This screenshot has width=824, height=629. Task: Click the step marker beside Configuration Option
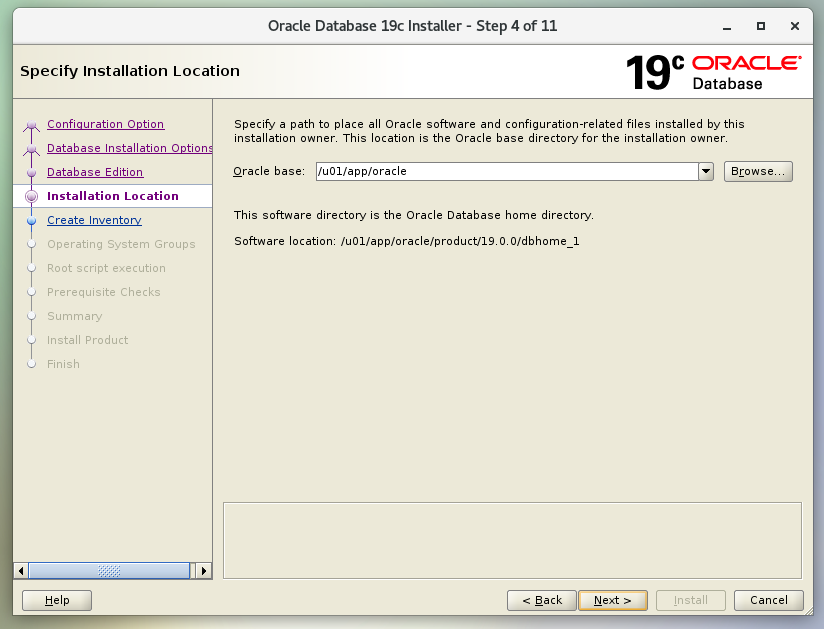(32, 125)
